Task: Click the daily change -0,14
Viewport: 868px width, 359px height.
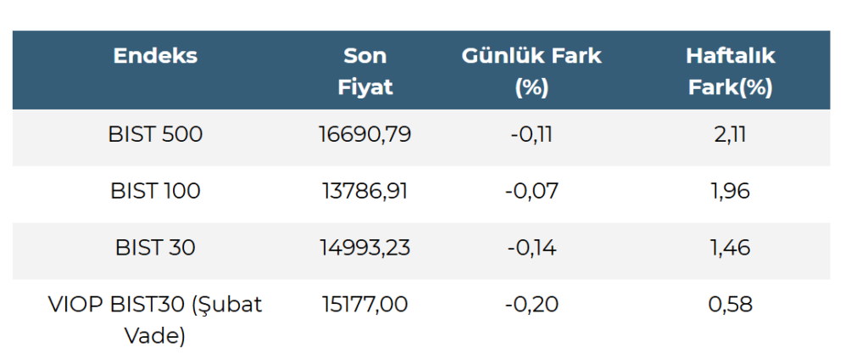Action: tap(531, 248)
